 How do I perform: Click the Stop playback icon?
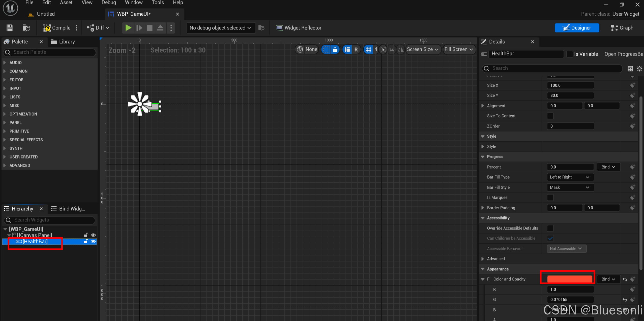pos(150,28)
